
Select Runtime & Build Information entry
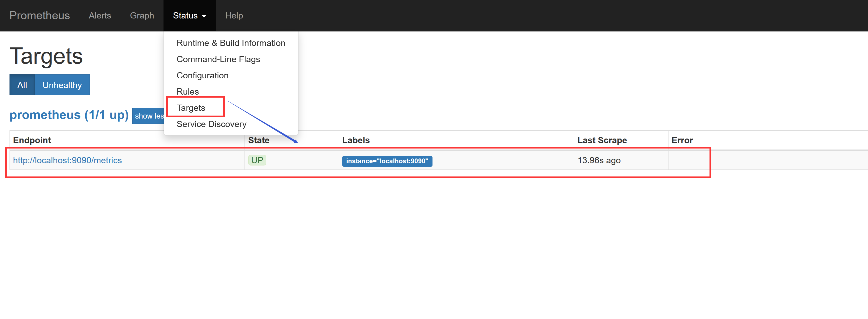coord(230,43)
